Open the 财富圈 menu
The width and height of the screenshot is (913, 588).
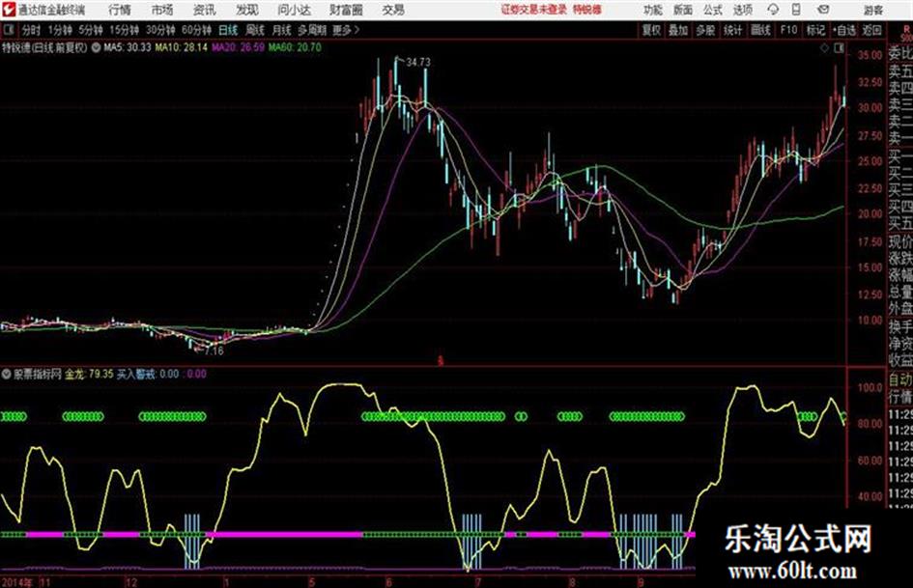click(346, 10)
